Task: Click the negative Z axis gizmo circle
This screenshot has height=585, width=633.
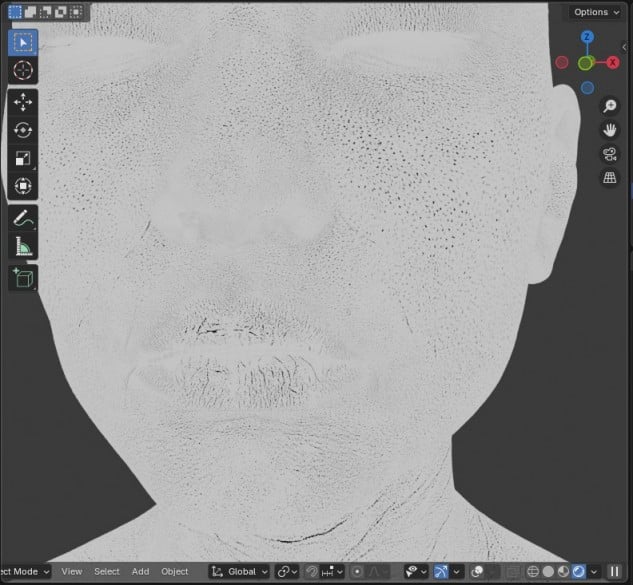Action: tap(587, 88)
